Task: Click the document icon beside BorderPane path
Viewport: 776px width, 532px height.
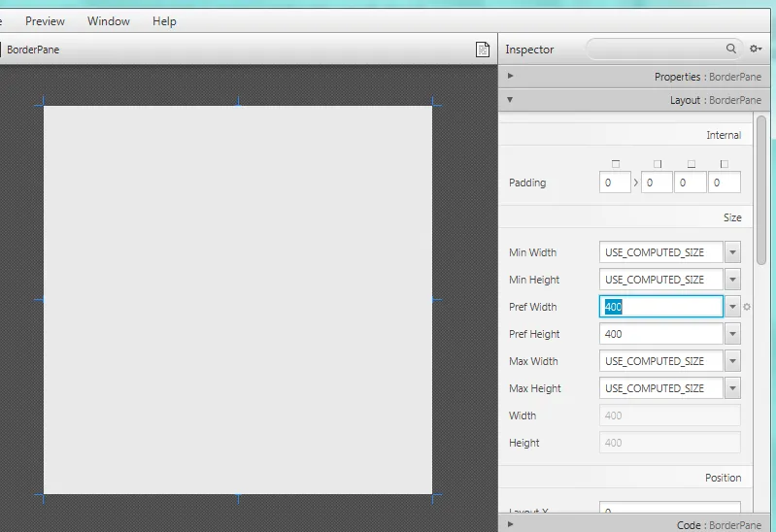Action: [x=483, y=50]
